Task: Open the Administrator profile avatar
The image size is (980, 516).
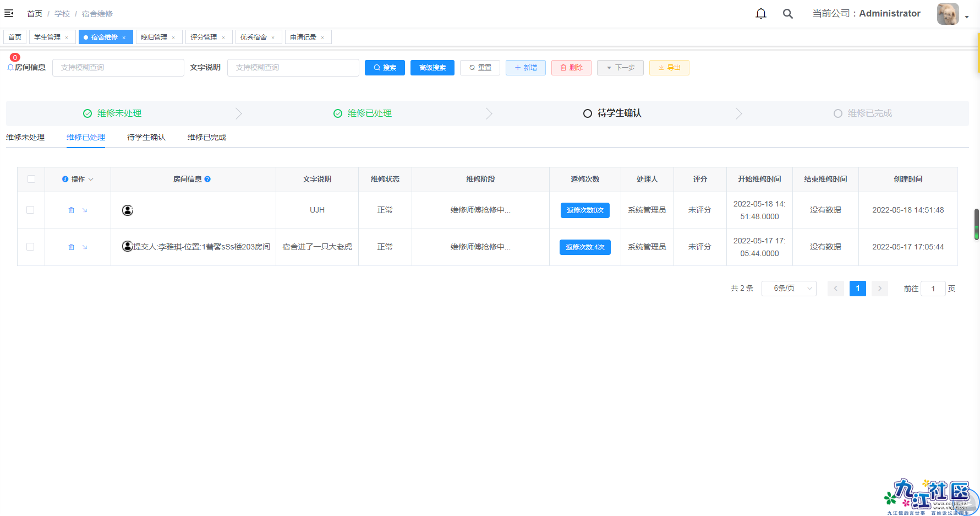Action: (948, 13)
